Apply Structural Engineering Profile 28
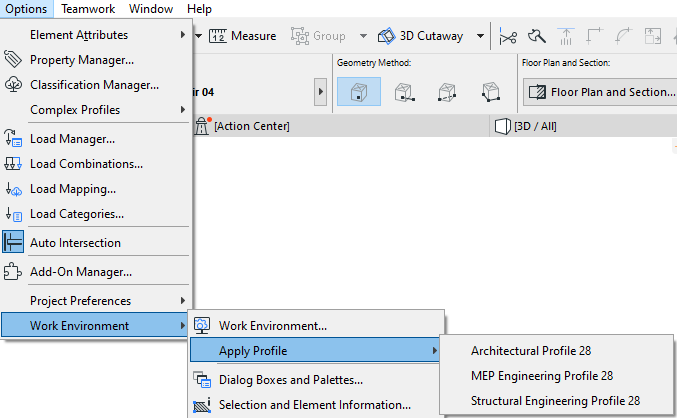The image size is (677, 418). (x=555, y=401)
